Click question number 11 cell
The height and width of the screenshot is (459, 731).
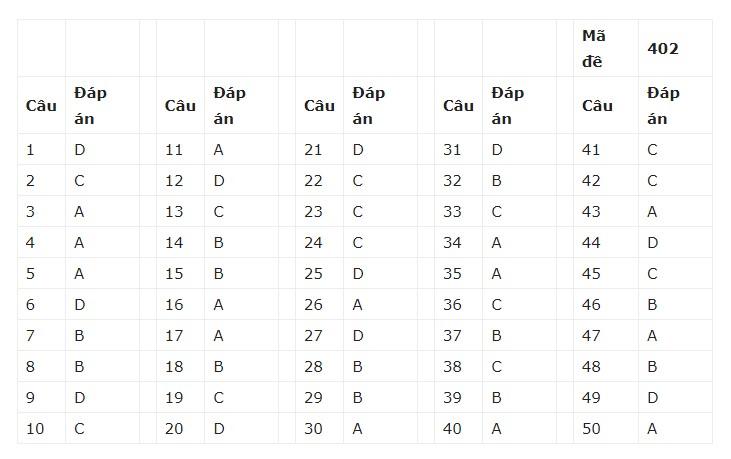(x=174, y=150)
